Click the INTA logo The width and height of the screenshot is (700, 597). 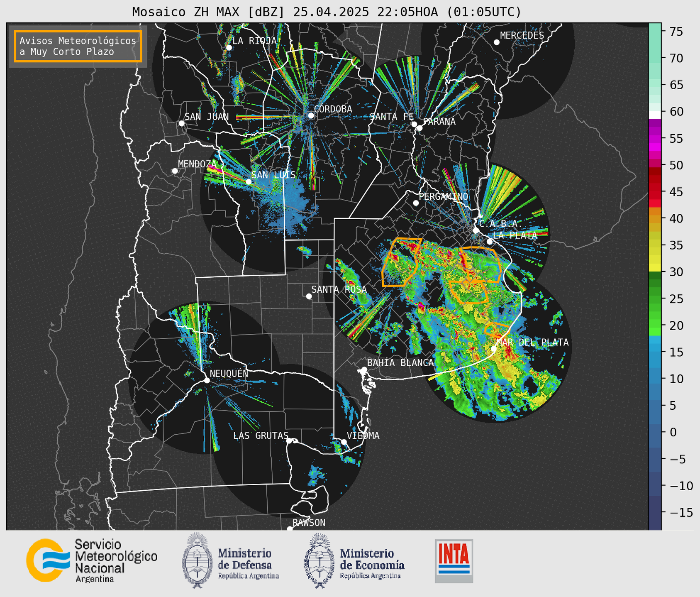point(454,561)
